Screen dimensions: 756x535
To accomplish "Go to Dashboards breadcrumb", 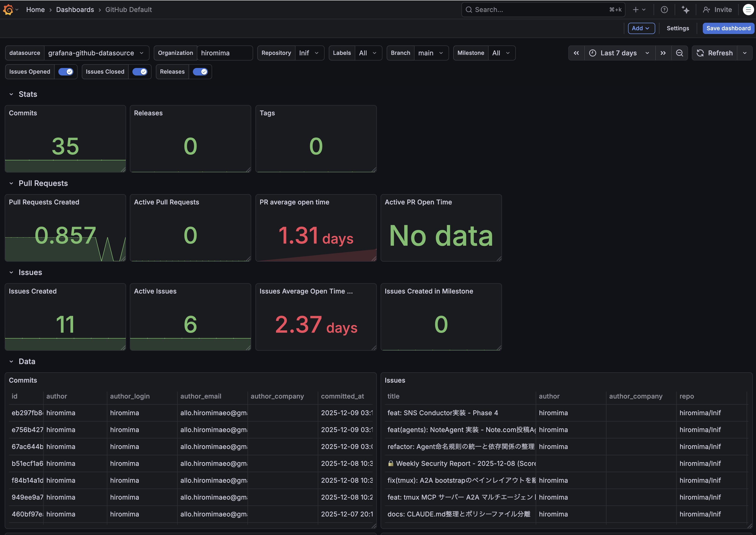I will [75, 10].
